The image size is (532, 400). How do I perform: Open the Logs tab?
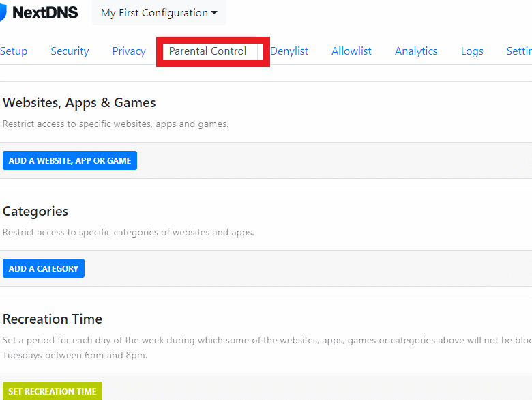click(472, 51)
